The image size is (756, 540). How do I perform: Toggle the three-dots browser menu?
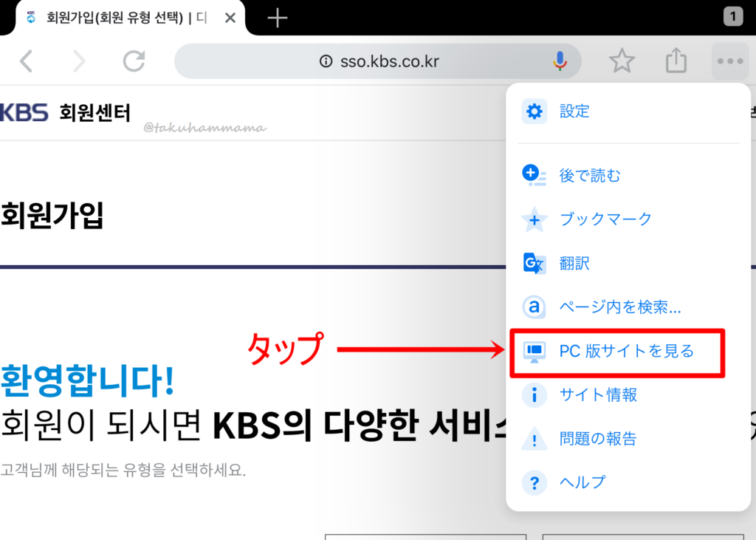[x=730, y=61]
